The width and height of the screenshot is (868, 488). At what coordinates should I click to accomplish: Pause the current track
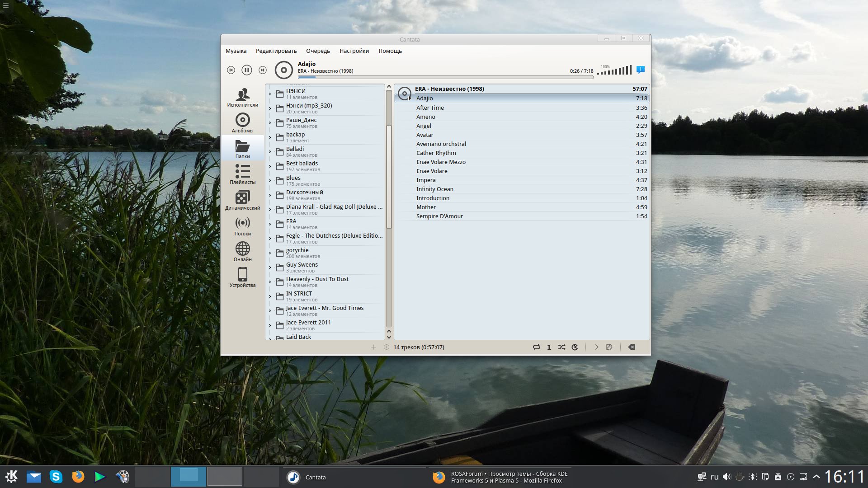pyautogui.click(x=246, y=70)
